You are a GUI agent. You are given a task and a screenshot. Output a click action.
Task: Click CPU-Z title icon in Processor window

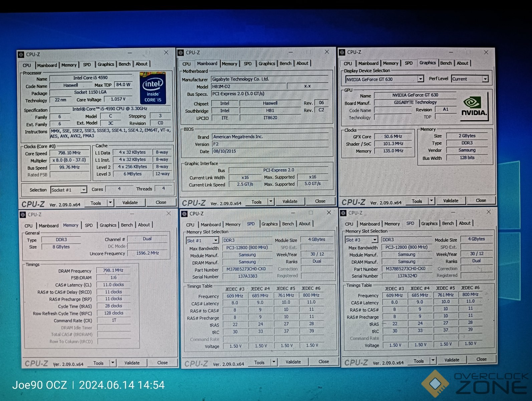(x=21, y=54)
